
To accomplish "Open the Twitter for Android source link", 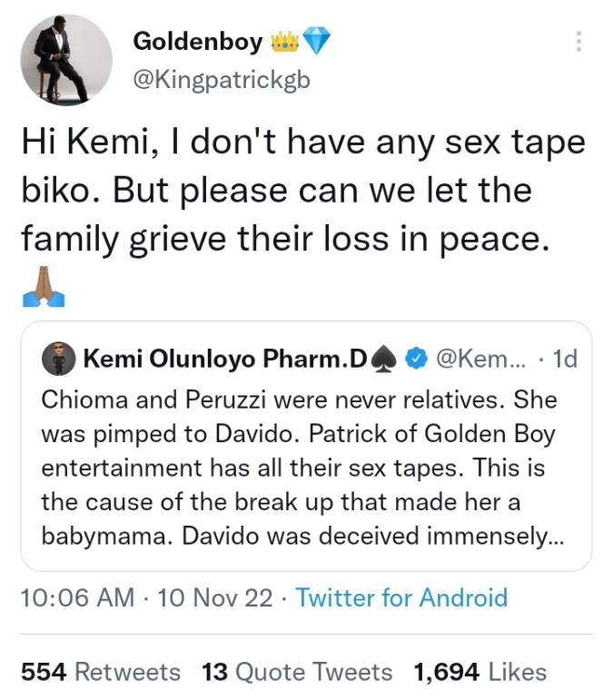I will (401, 598).
